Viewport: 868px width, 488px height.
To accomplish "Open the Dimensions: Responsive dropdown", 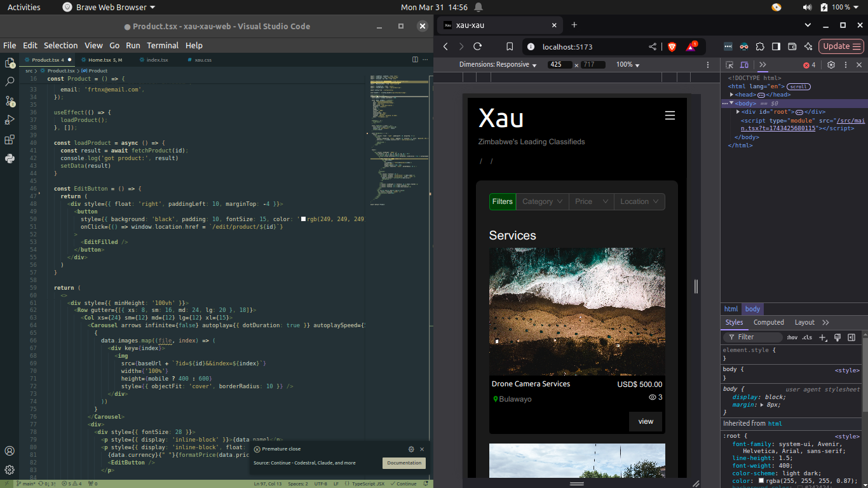I will point(498,65).
